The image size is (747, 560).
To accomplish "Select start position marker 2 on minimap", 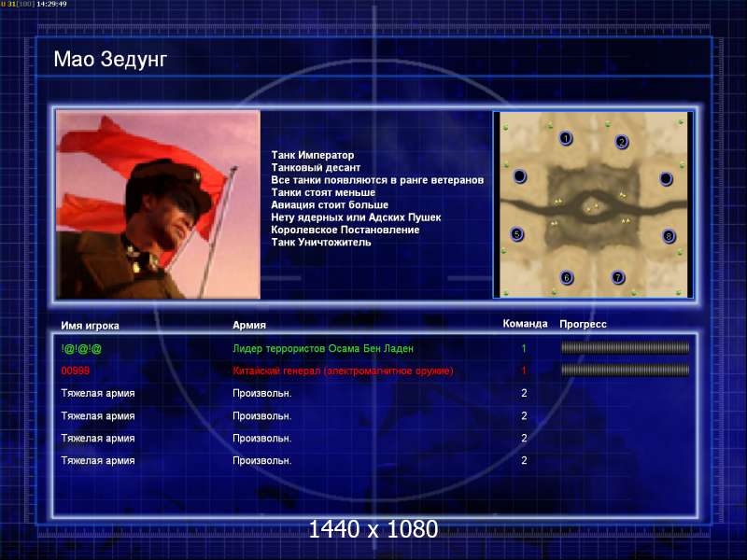I will [x=621, y=142].
